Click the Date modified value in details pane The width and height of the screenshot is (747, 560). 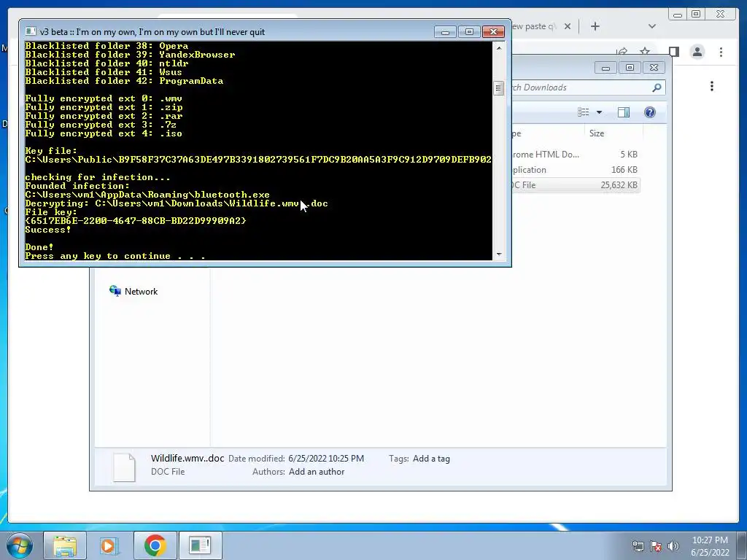(x=326, y=459)
